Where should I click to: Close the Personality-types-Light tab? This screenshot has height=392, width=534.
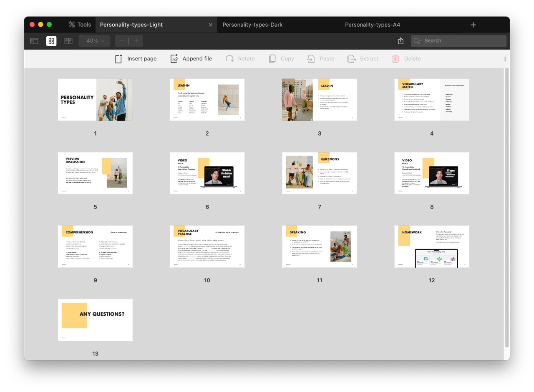(x=211, y=25)
